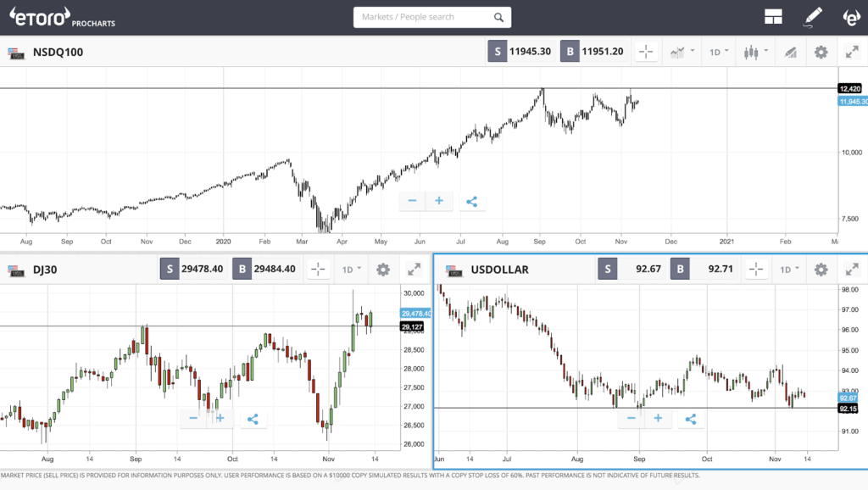
Task: Click the USDOLLAR flag icon
Action: click(x=454, y=270)
